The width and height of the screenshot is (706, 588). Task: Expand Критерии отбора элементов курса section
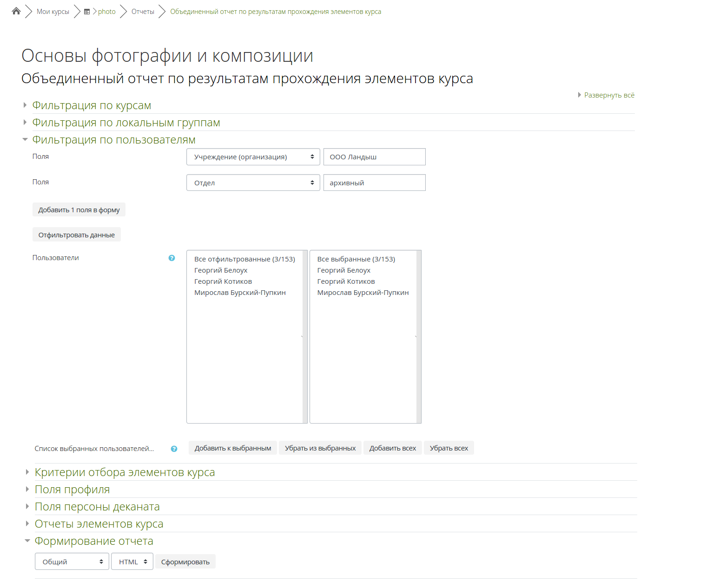(x=125, y=472)
